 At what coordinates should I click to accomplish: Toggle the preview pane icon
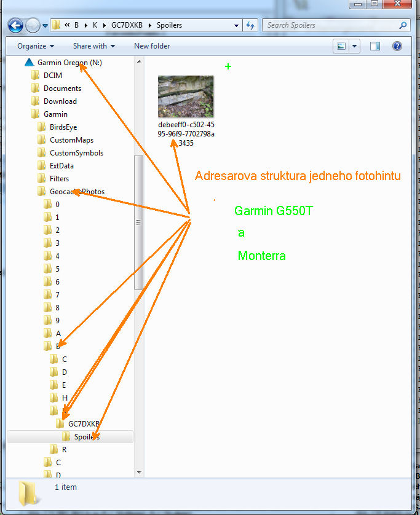click(375, 46)
